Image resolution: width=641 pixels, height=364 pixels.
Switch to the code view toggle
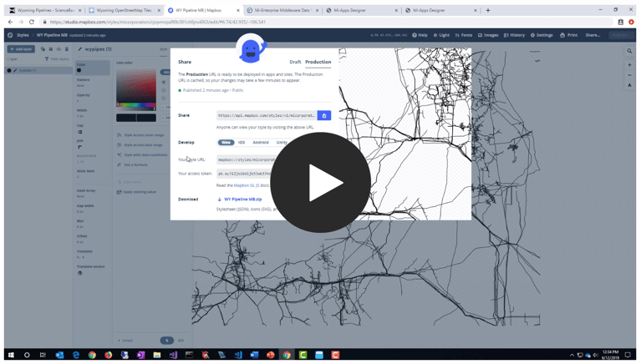point(181,341)
